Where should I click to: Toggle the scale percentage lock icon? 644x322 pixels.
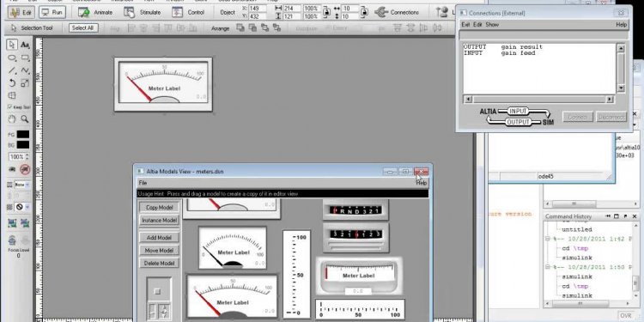326,12
